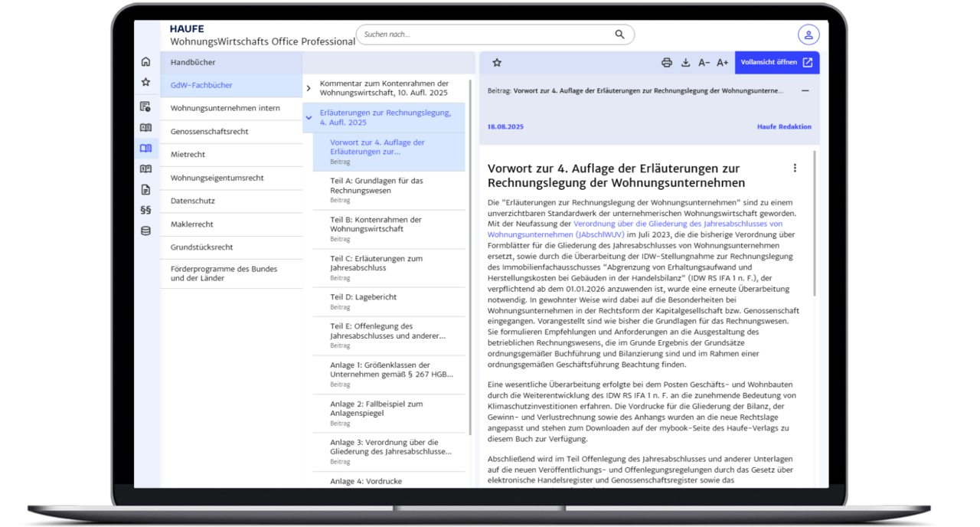Open the Home icon in the sidebar

(x=145, y=61)
